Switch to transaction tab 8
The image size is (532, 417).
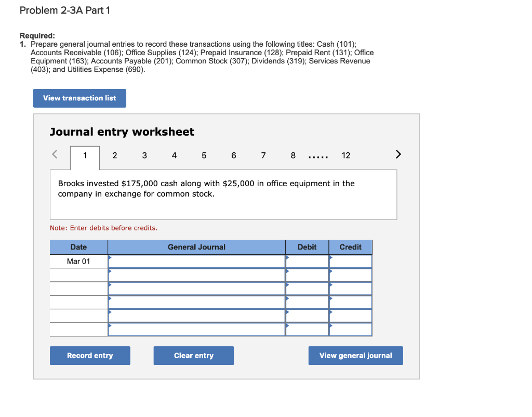[292, 155]
